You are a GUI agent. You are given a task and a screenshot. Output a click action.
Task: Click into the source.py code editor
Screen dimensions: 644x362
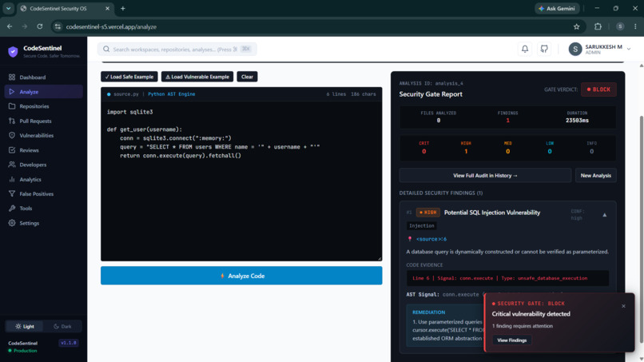pyautogui.click(x=241, y=181)
